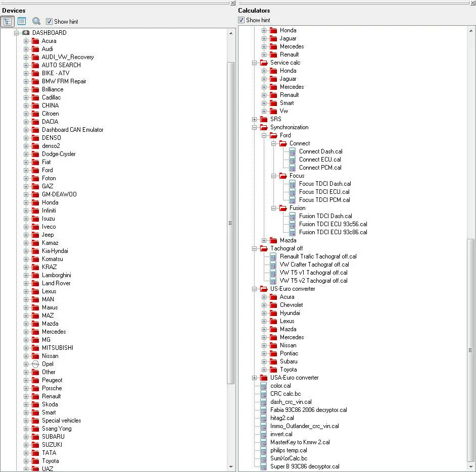476x472 pixels.
Task: Click the Audi folder icon
Action: tap(35, 49)
